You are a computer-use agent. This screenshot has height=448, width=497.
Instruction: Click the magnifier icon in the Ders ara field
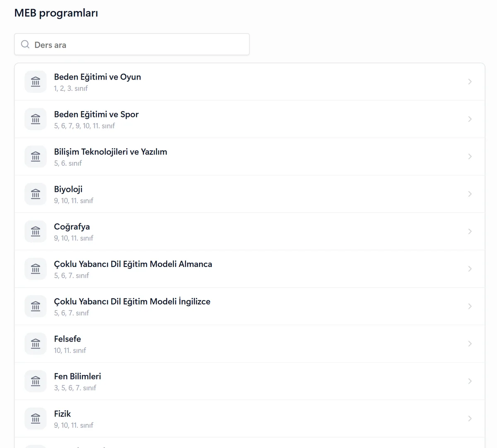[25, 44]
